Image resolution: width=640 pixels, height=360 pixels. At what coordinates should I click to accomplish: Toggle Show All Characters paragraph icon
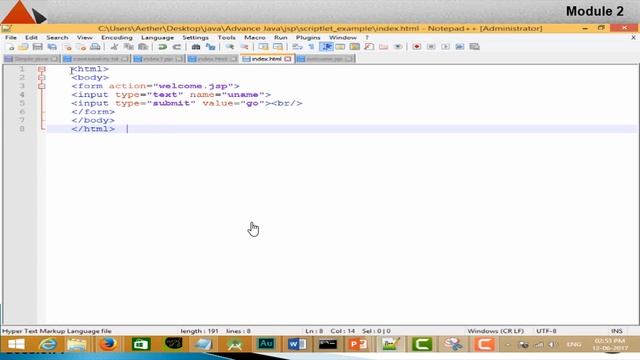[311, 47]
